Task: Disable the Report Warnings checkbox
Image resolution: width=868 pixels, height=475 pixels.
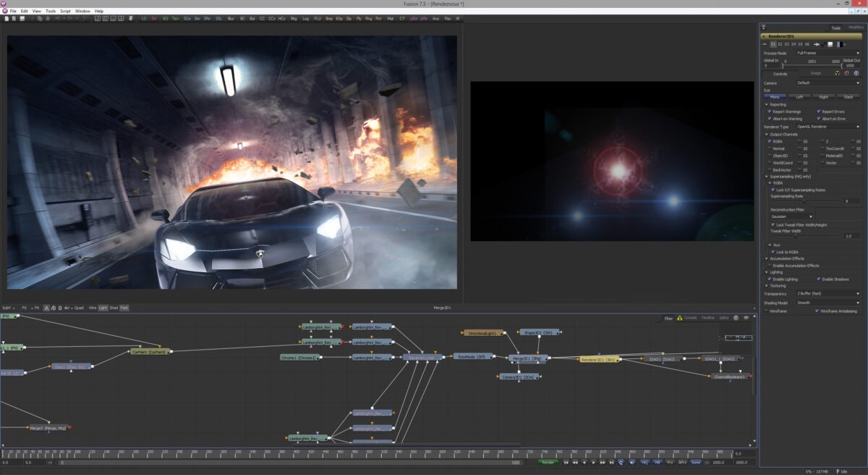Action: click(769, 112)
